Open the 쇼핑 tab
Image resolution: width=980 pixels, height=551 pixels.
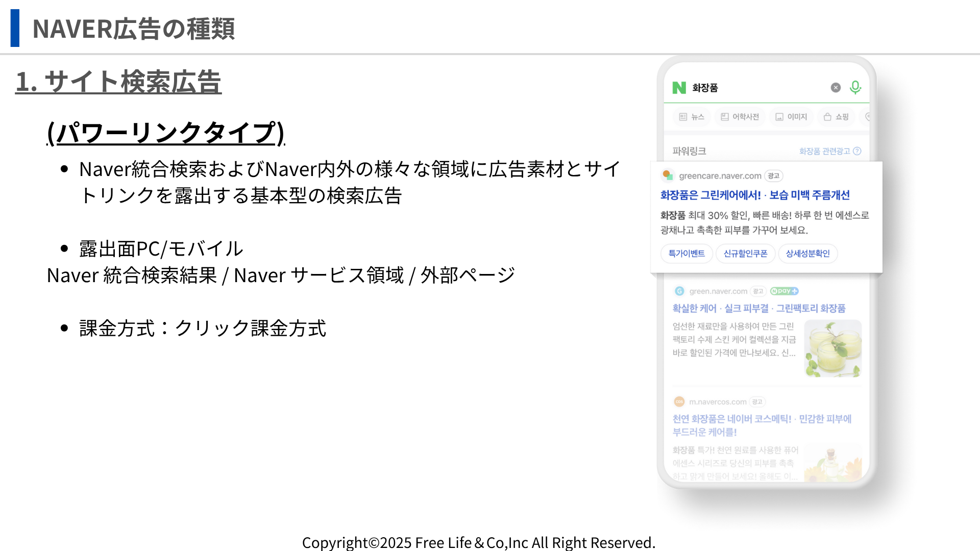(x=836, y=117)
